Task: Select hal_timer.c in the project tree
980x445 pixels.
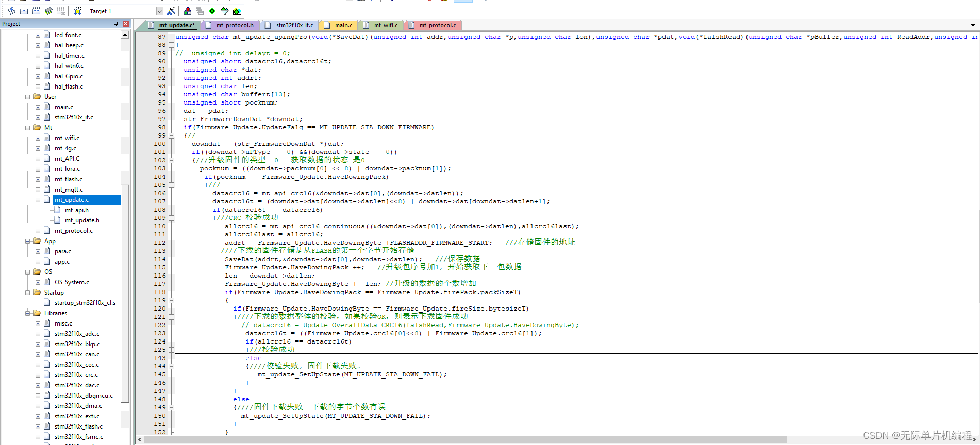Action: (x=70, y=56)
